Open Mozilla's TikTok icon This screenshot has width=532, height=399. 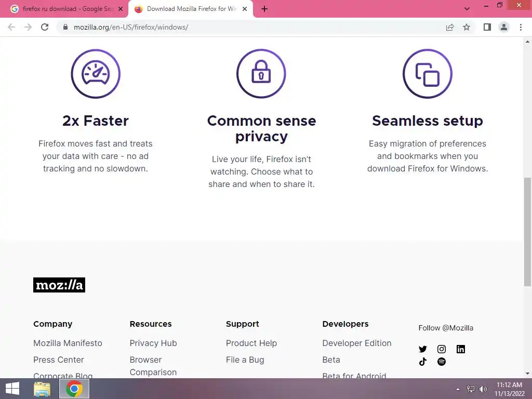[423, 362]
